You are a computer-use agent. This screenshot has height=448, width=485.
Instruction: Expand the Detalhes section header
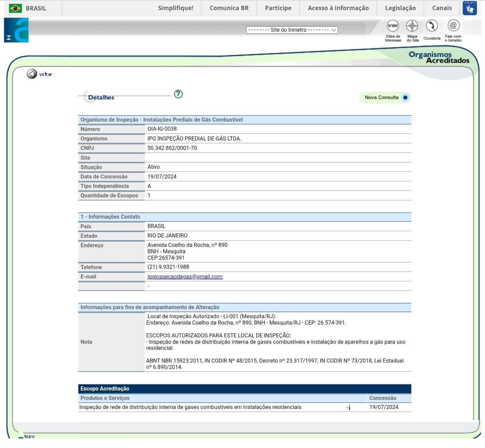tap(101, 97)
